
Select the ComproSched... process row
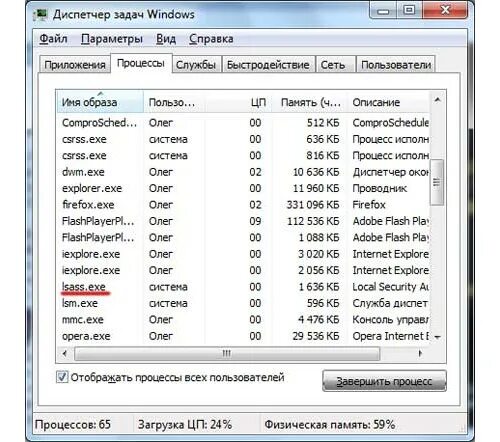[x=243, y=123]
